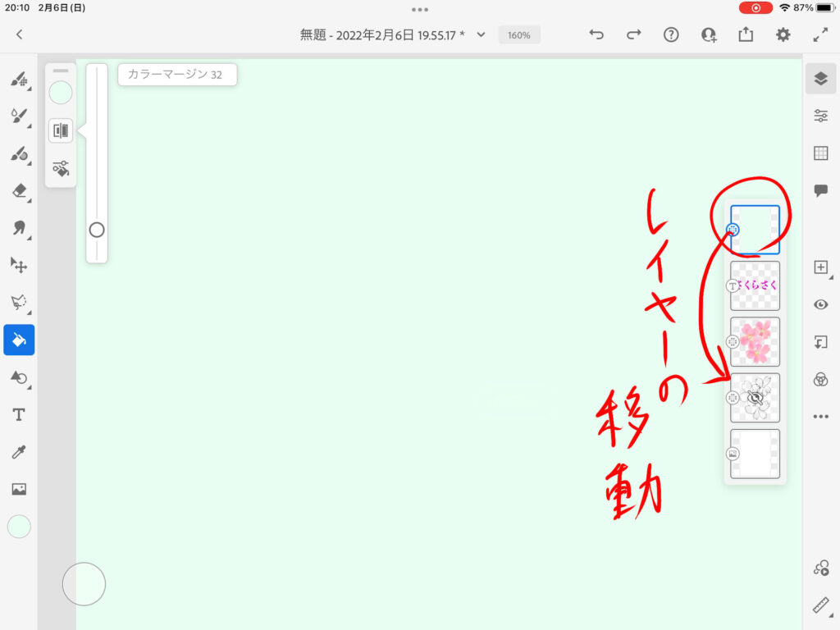Toggle full screen mode
The width and height of the screenshot is (840, 630).
coord(820,34)
